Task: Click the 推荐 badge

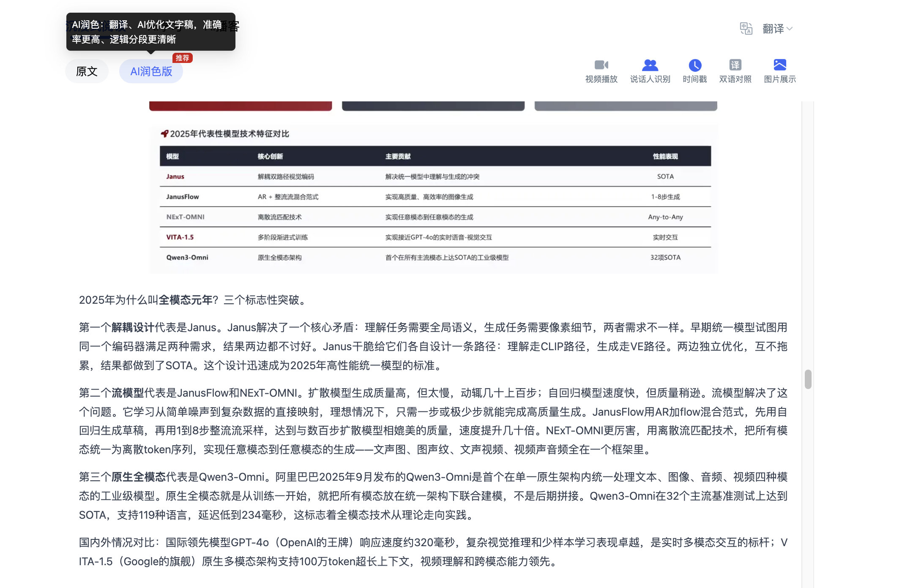Action: (182, 58)
